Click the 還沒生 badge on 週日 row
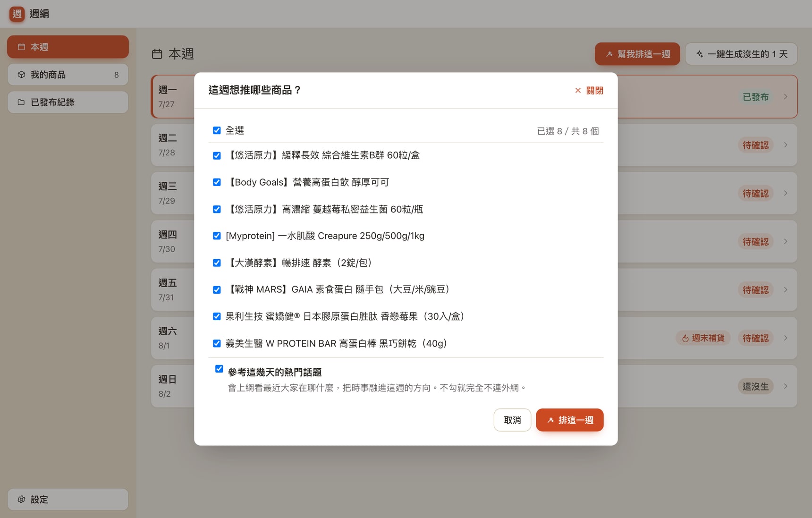 point(755,386)
